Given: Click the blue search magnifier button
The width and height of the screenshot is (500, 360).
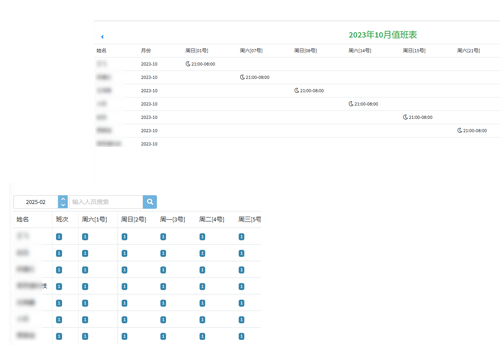Looking at the screenshot, I should [150, 202].
